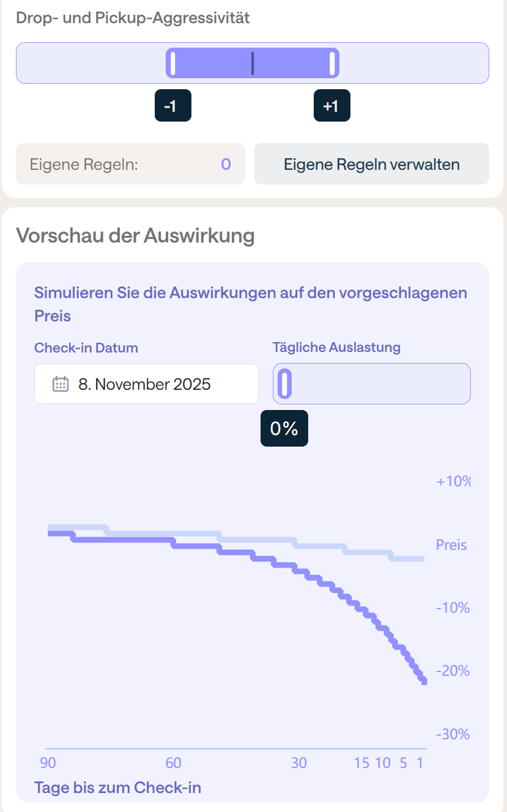Screen dimensions: 507x812
Task: Click the 0% occupancy value badge
Action: [x=284, y=428]
